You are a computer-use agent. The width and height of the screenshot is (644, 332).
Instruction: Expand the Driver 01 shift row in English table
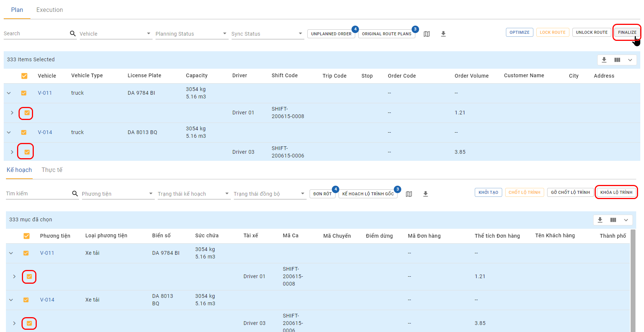12,113
